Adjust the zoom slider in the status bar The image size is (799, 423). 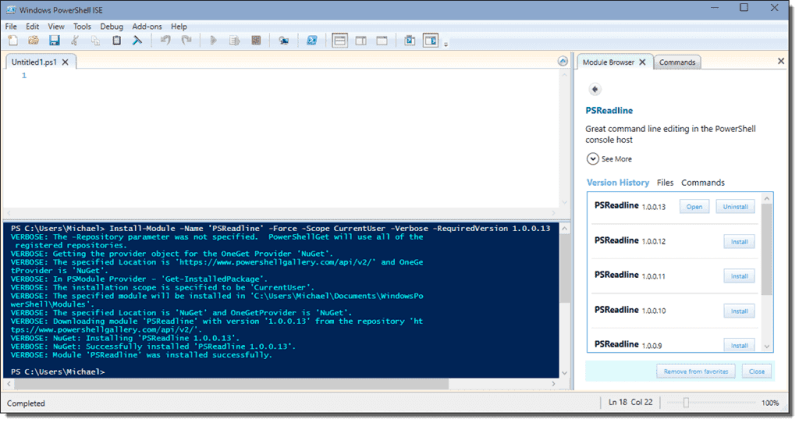tap(686, 403)
